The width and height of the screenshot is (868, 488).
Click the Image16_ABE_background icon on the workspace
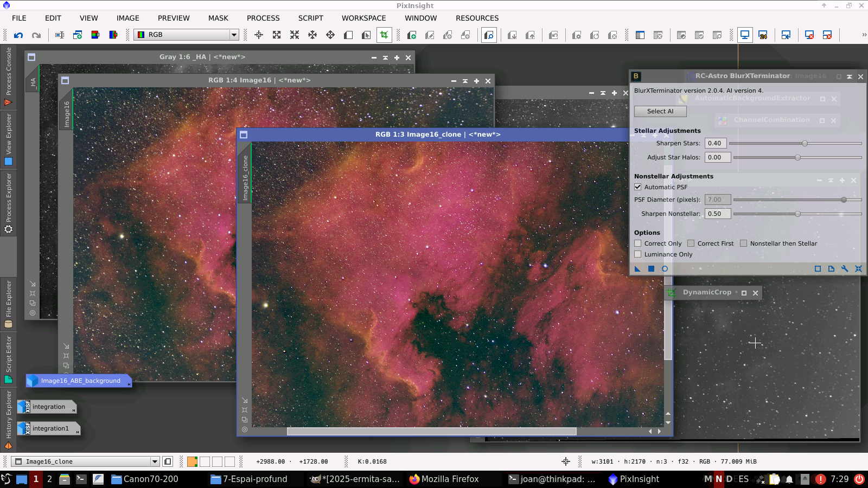pyautogui.click(x=79, y=381)
